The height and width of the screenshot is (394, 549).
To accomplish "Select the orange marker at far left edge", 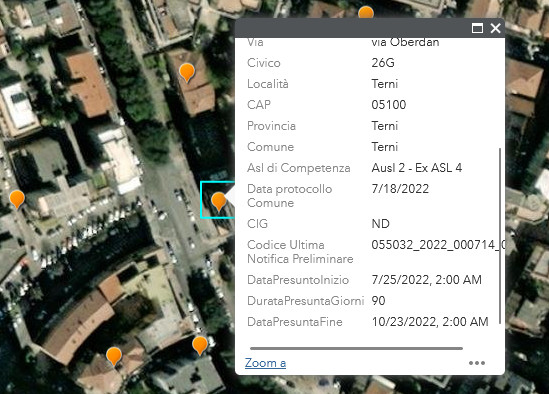I will [x=17, y=200].
